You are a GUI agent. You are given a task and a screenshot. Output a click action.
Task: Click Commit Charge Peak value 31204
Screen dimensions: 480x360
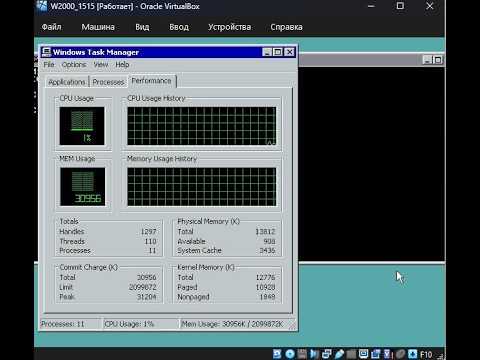146,297
